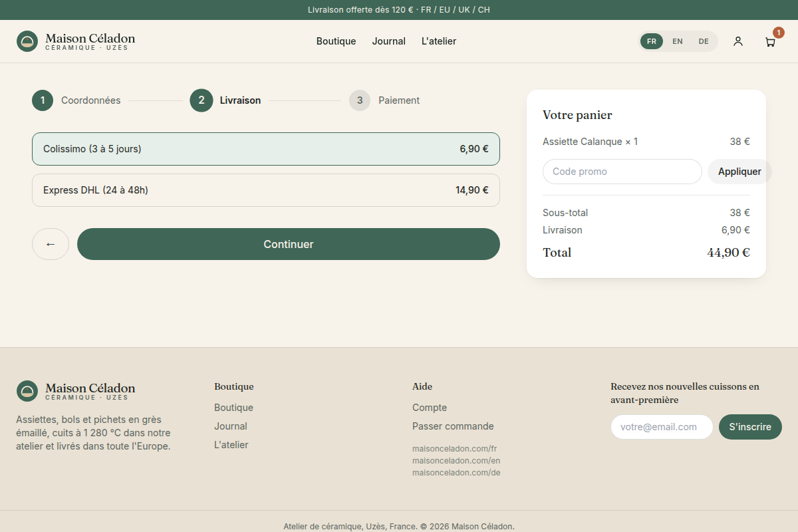This screenshot has height=532, width=798.
Task: Open Journal link in footer
Action: click(x=231, y=426)
